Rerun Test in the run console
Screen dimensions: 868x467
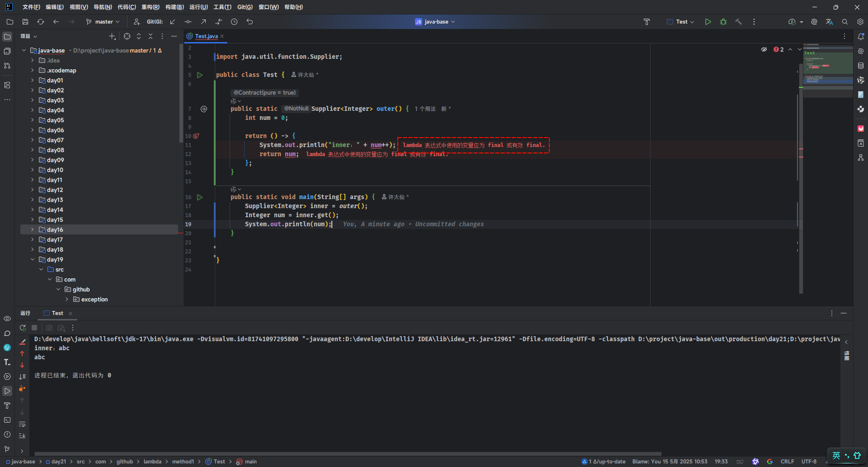(23, 328)
